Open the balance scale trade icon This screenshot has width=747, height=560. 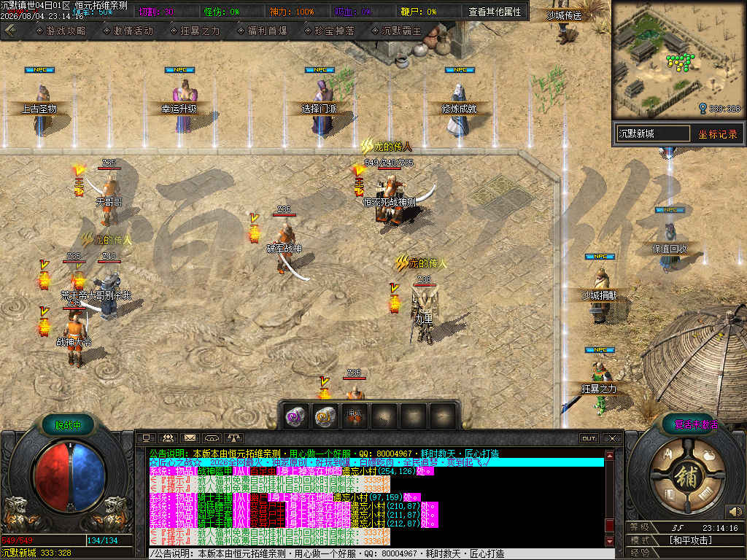tap(233, 437)
